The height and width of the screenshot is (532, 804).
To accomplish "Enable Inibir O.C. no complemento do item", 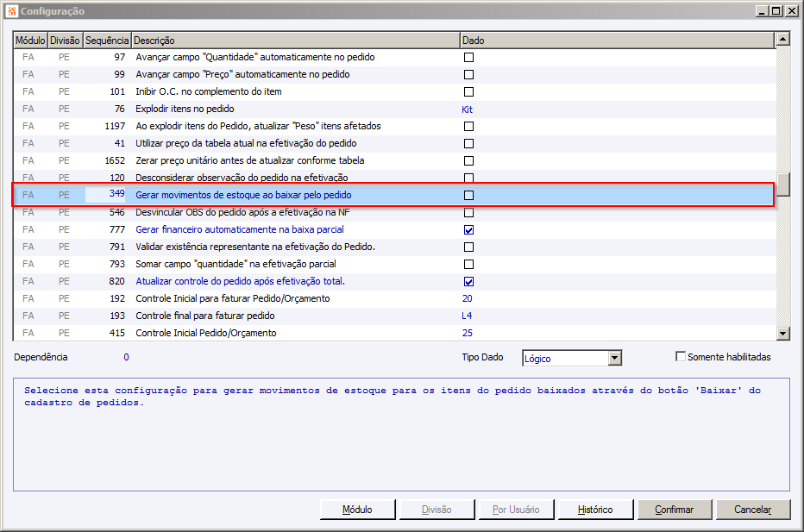I will [x=468, y=91].
